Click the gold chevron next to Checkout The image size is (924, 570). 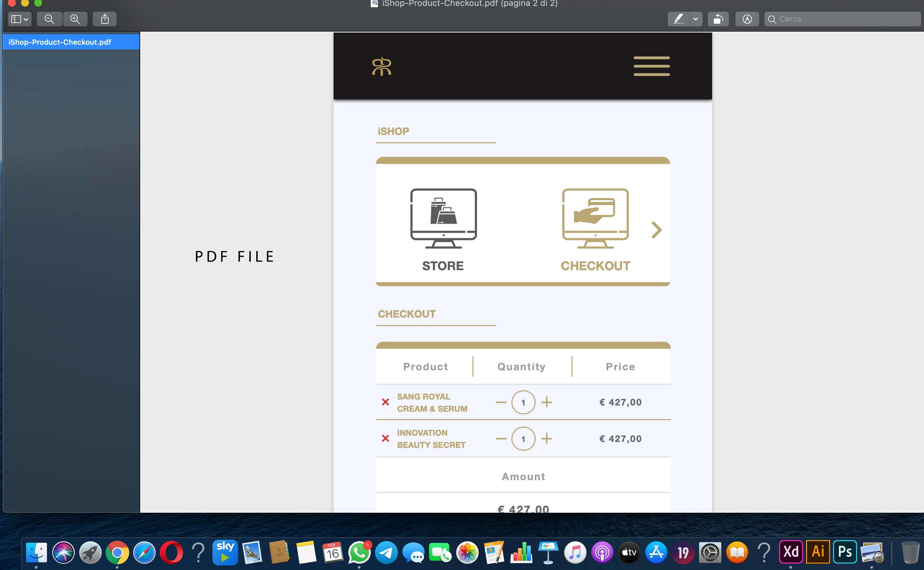656,230
